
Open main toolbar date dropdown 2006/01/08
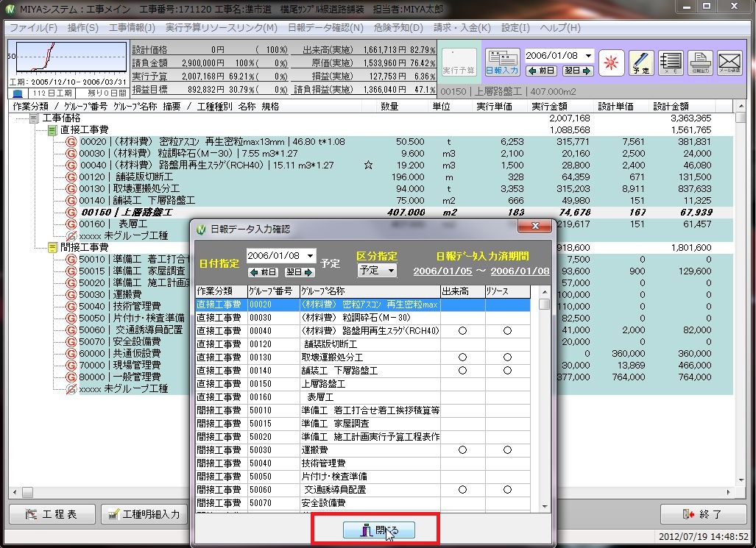tap(588, 55)
